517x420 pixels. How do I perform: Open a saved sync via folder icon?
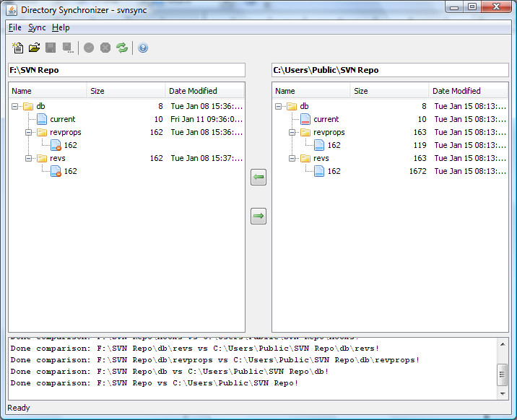[34, 48]
